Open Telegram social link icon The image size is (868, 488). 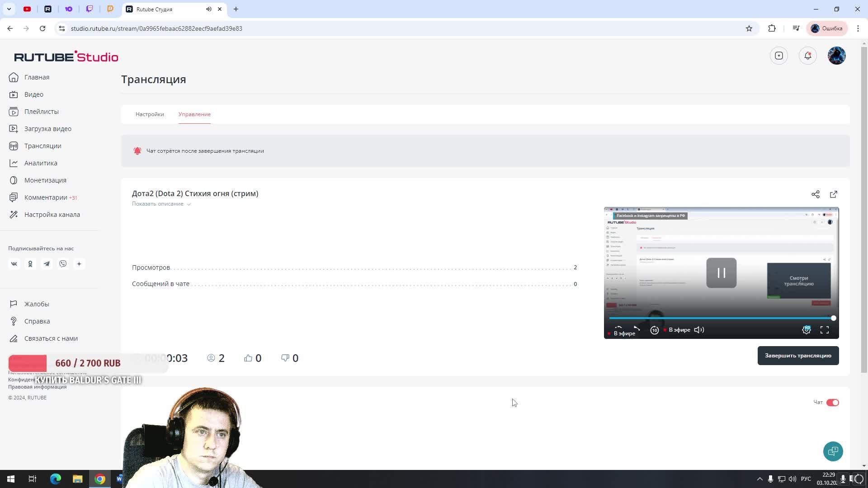pyautogui.click(x=47, y=264)
